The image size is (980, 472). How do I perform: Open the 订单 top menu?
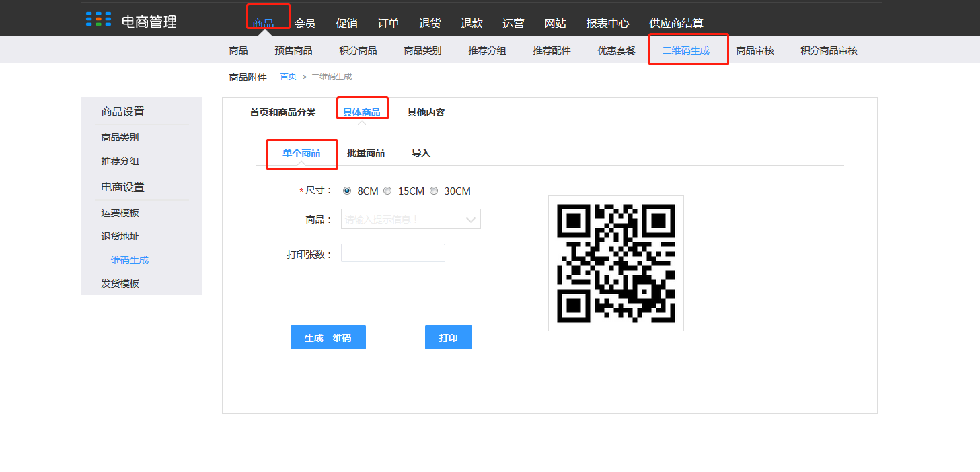[388, 23]
